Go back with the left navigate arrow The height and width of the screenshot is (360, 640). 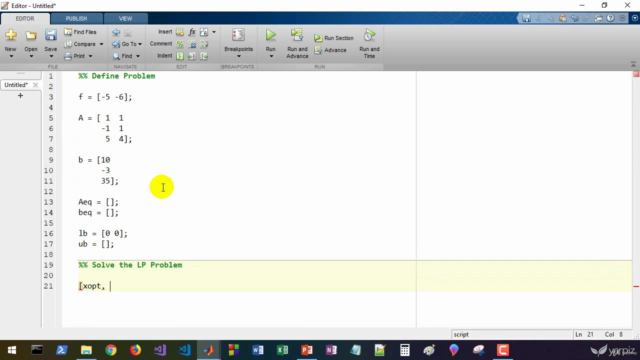[116, 32]
